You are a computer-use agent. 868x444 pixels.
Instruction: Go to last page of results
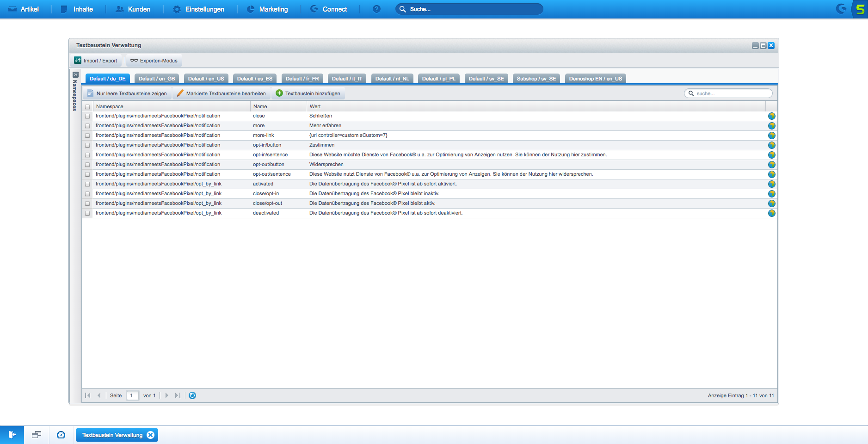178,395
